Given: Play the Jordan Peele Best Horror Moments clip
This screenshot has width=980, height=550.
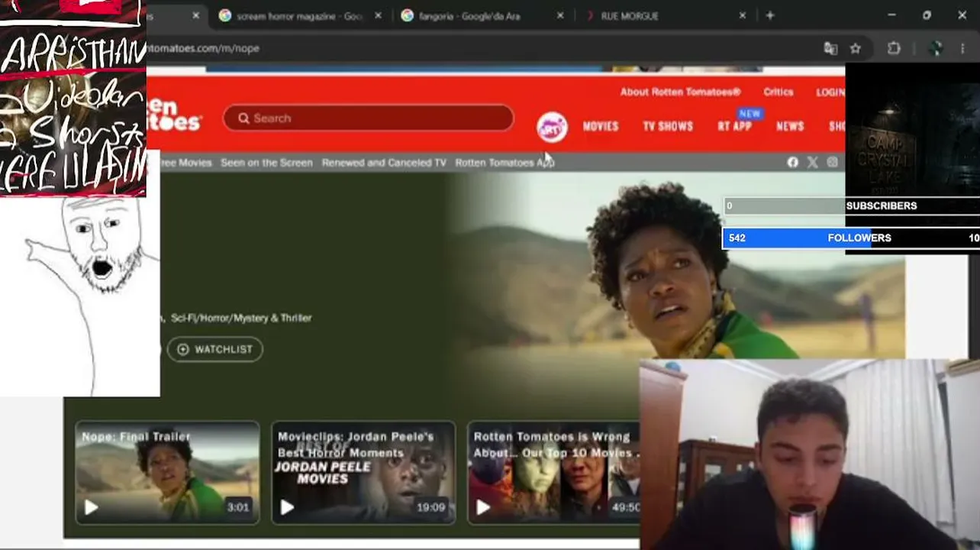Looking at the screenshot, I should pos(287,507).
